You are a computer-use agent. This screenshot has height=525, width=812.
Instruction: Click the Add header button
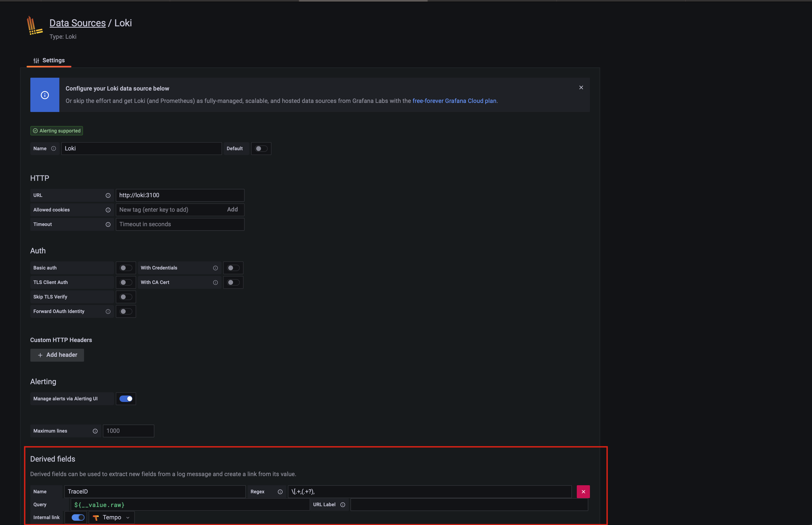[x=57, y=355]
